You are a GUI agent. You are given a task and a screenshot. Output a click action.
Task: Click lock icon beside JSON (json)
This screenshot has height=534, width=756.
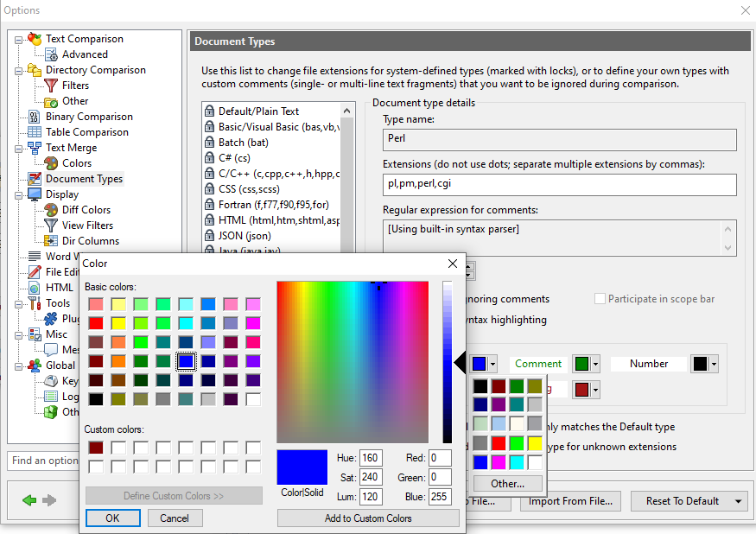click(209, 236)
